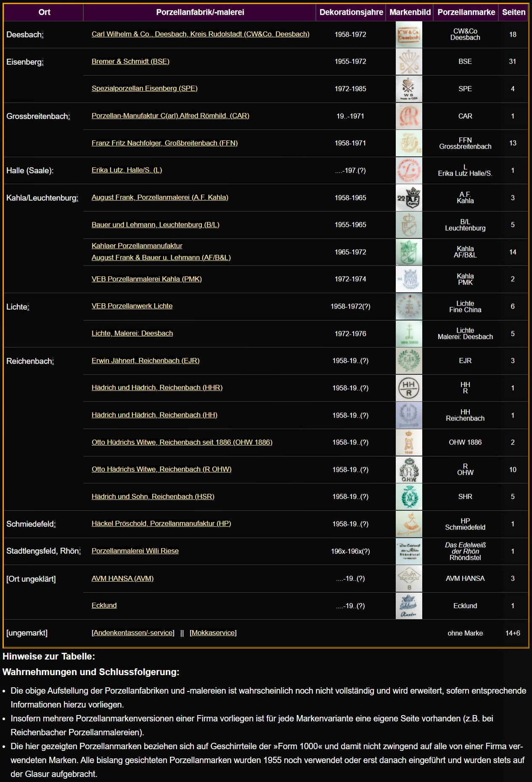Open the Lichte, Malerei: Deesbach link
532x782 pixels.
tap(132, 333)
